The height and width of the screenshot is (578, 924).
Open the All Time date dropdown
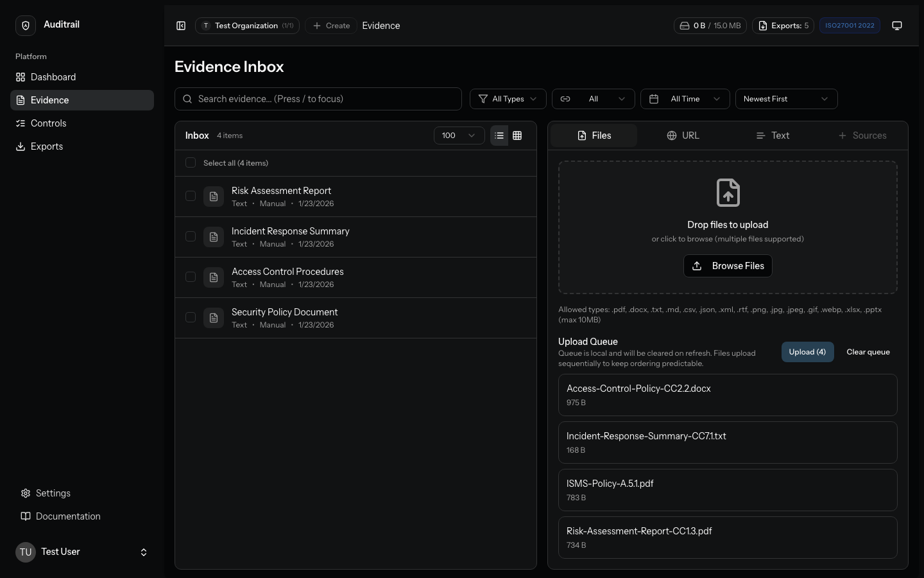[x=685, y=99]
